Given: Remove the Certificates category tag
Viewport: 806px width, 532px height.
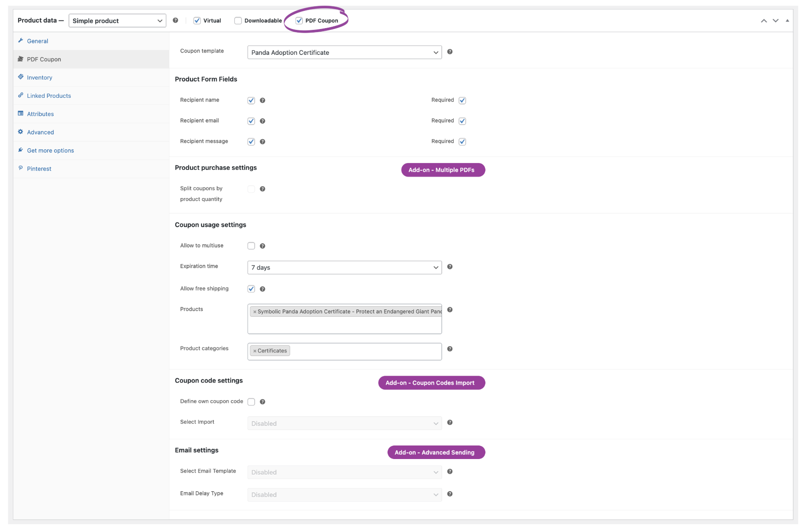Looking at the screenshot, I should 254,350.
